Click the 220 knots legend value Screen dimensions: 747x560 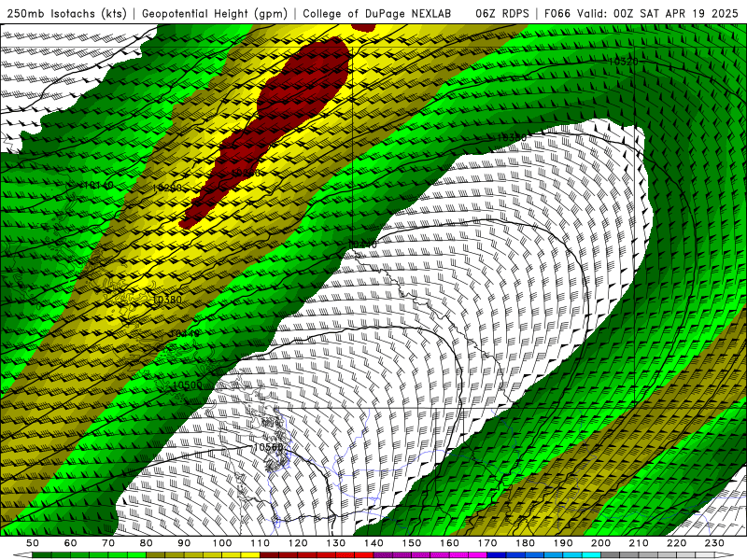[x=676, y=543]
